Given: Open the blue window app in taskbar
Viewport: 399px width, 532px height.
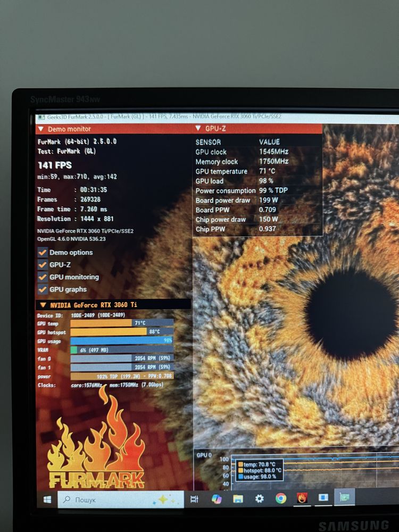Looking at the screenshot, I should (323, 497).
